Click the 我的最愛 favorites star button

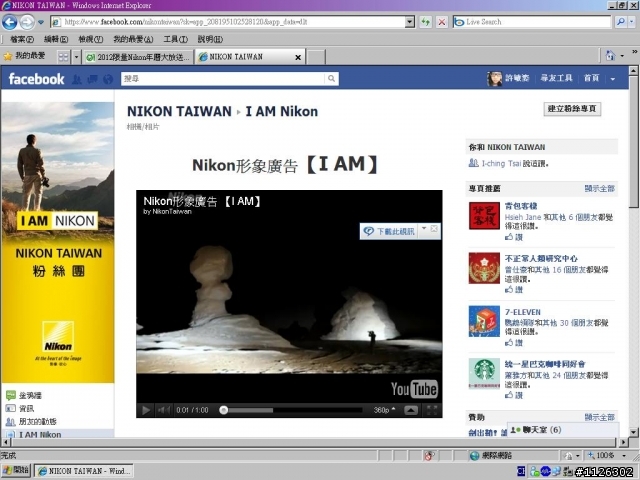(x=24, y=56)
